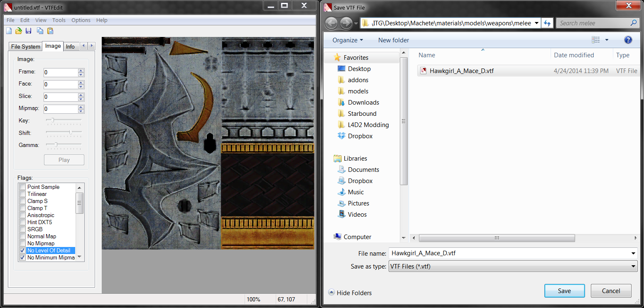Enable the Trilinear flag

(x=22, y=194)
